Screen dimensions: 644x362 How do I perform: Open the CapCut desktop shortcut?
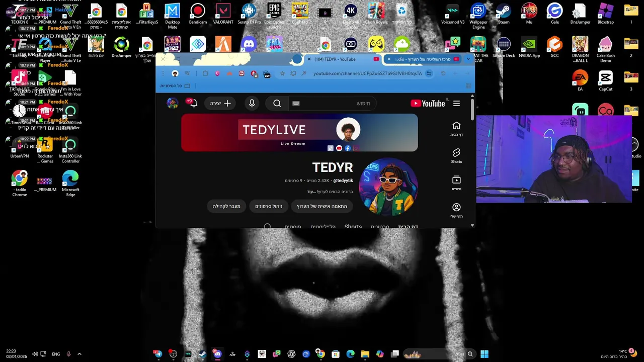[x=605, y=81]
